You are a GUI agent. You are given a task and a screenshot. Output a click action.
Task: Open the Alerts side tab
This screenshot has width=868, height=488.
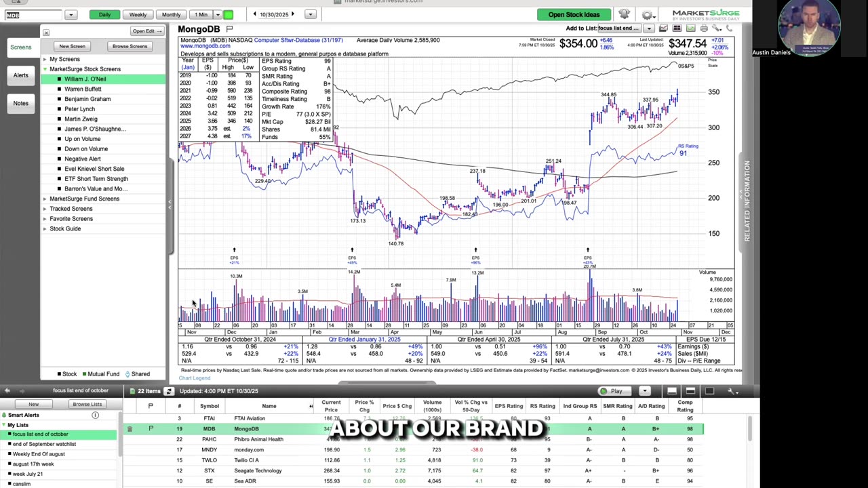pyautogui.click(x=20, y=75)
